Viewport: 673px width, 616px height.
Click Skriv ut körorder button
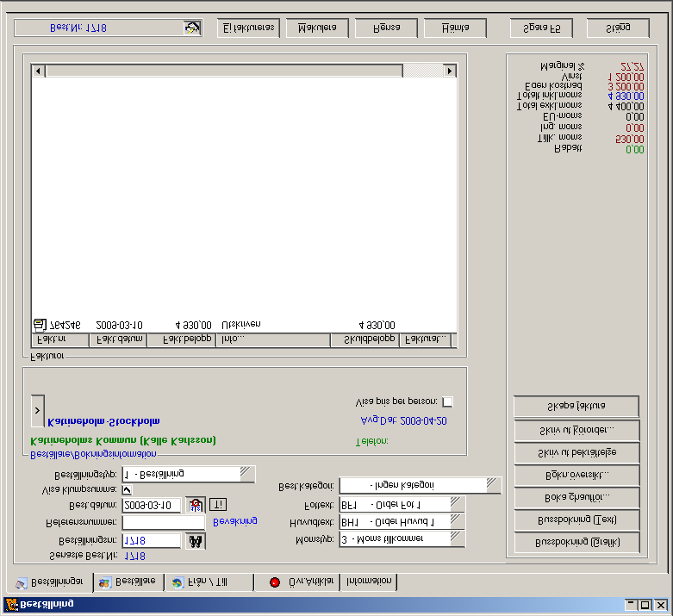(x=576, y=430)
